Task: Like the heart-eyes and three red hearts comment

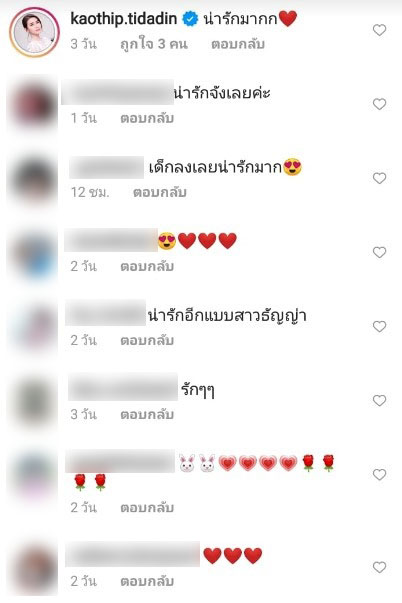Action: pyautogui.click(x=379, y=253)
